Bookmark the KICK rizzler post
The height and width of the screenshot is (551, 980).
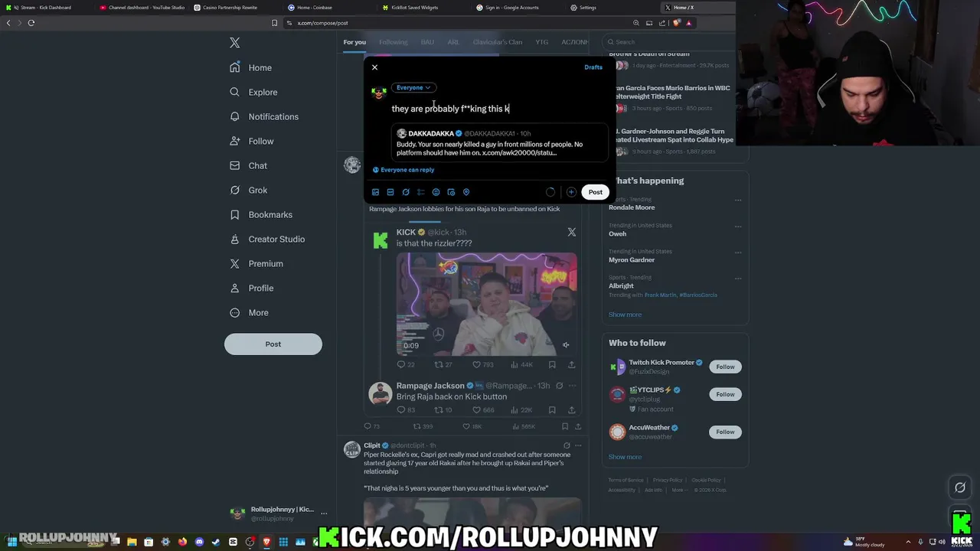click(x=552, y=364)
